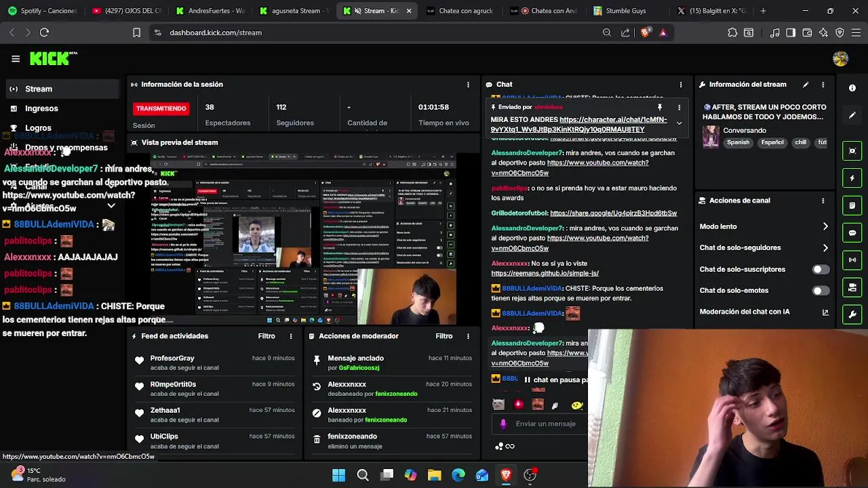Edit stream info with the pencil icon
868x488 pixels.
click(x=806, y=85)
